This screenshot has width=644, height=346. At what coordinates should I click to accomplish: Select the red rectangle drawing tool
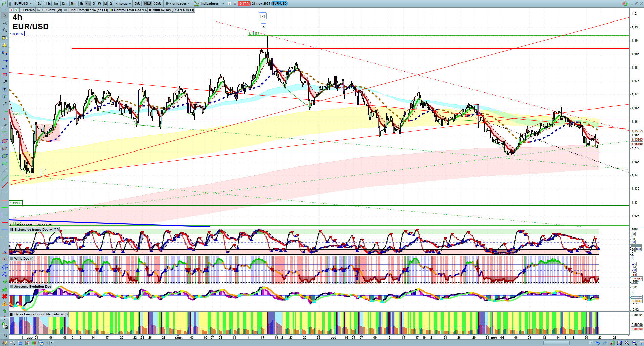click(4, 75)
